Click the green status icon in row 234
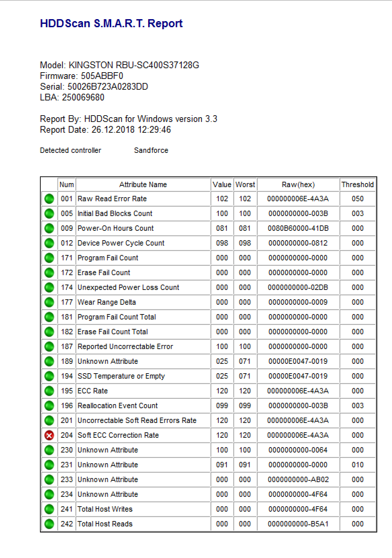Image resolution: width=392 pixels, height=558 pixels. [x=49, y=495]
